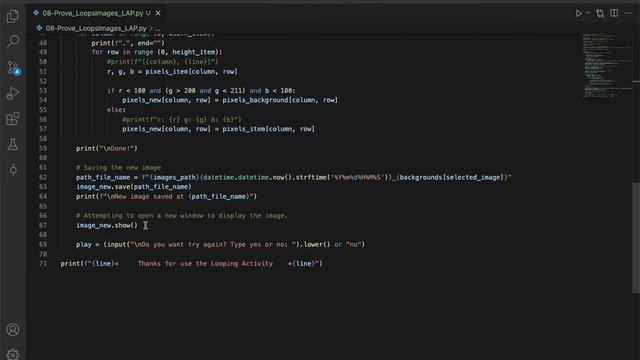
Task: Click the '# Attempting to open a new window' comment
Action: click(x=182, y=216)
